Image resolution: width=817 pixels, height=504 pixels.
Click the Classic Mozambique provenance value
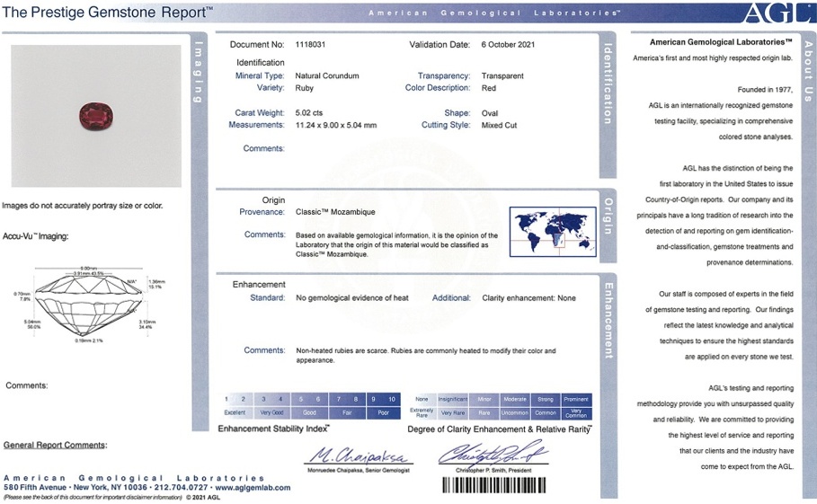[x=335, y=212]
